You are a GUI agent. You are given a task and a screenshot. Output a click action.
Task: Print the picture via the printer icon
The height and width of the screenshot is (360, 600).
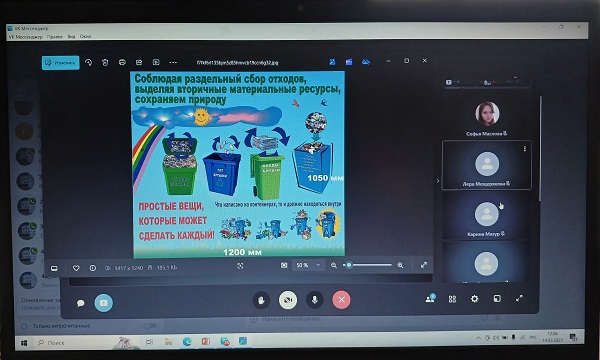122,62
